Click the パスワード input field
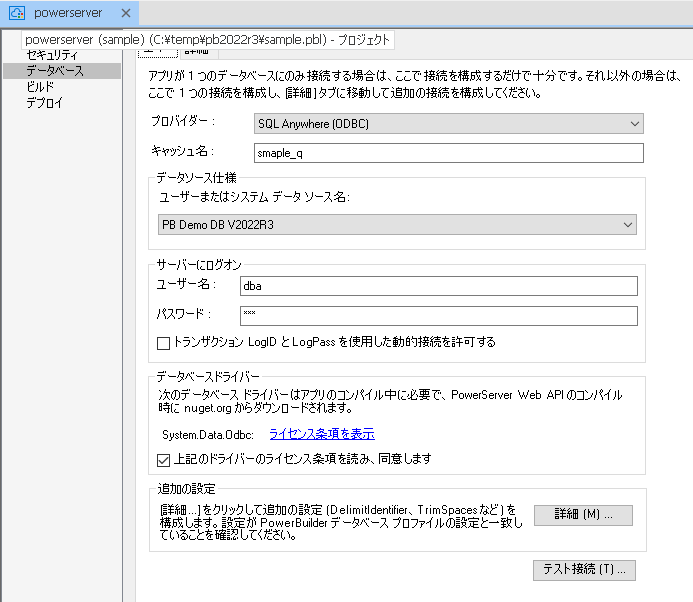The height and width of the screenshot is (602, 693). coord(438,316)
